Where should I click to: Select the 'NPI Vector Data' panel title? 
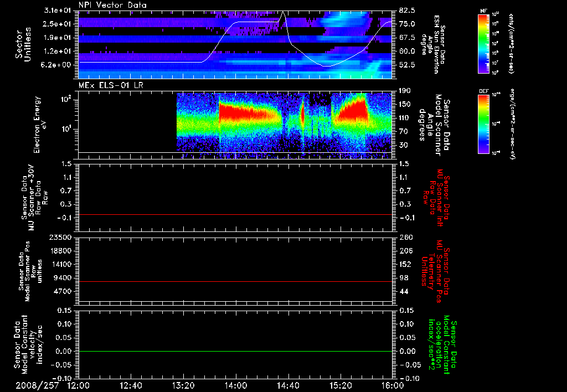tap(112, 5)
